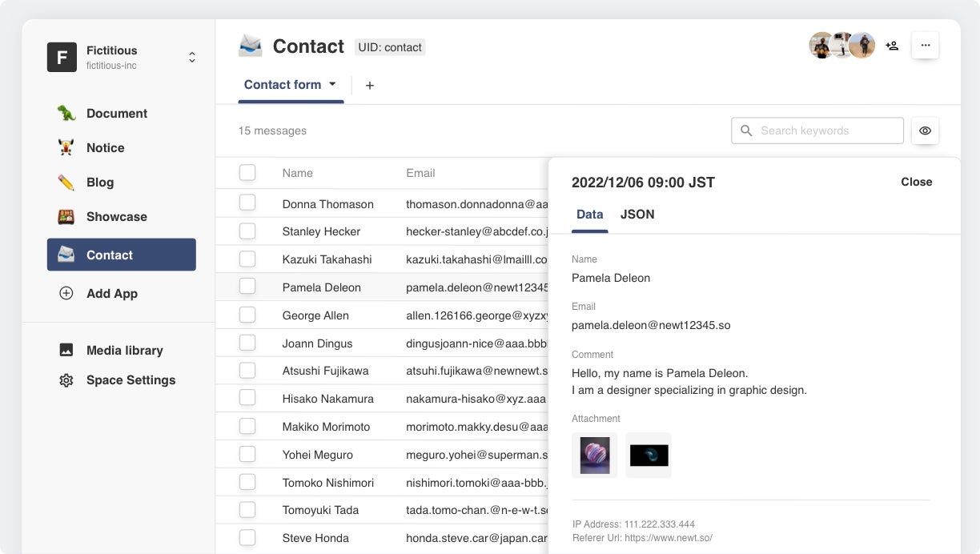Switch to the JSON tab
The height and width of the screenshot is (554, 980).
coord(637,214)
